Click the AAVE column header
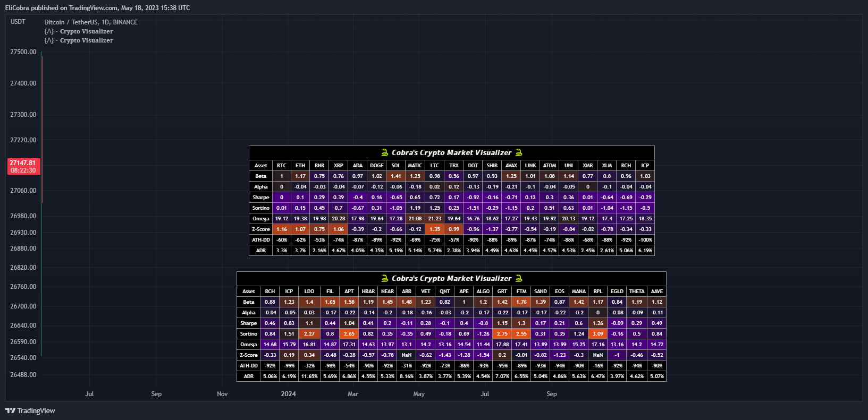 click(657, 292)
